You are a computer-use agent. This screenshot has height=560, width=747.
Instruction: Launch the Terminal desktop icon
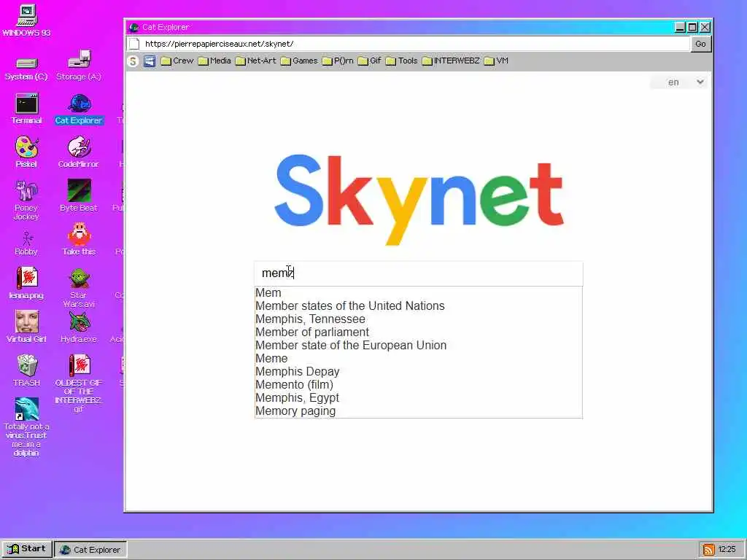tap(27, 109)
